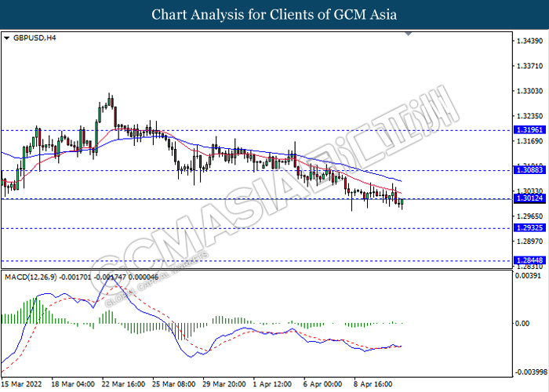Click the chart shift triangle marker
Viewport: 549px width, 392px height.
[x=409, y=34]
